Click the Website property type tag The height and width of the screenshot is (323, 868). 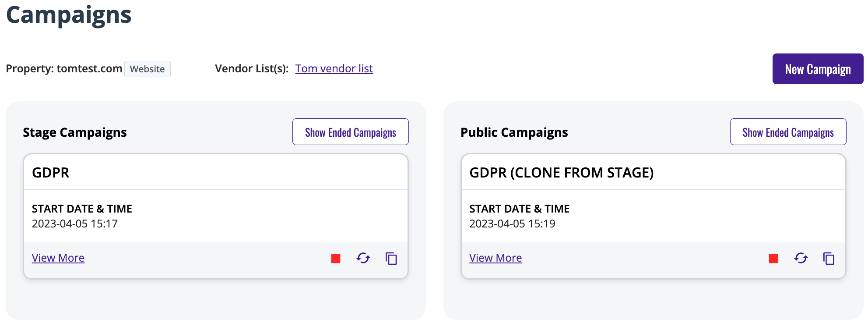148,69
